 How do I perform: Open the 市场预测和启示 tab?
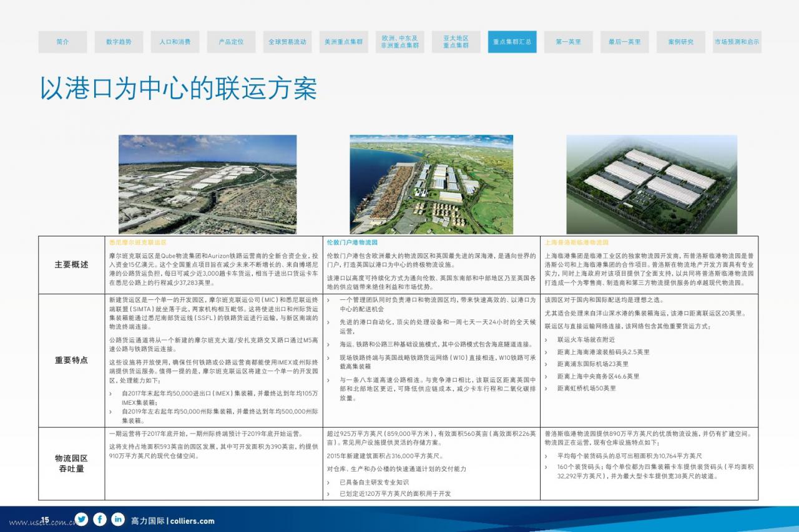737,42
